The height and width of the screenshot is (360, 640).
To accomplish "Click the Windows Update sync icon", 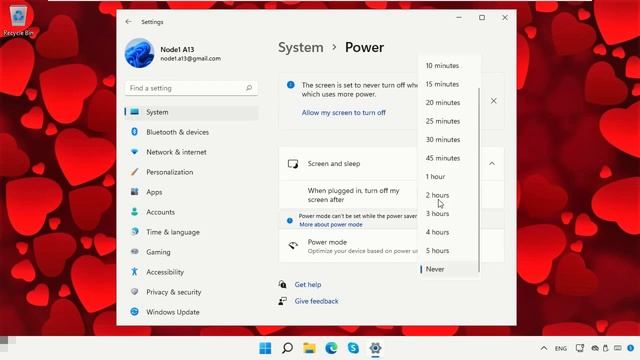I will point(134,311).
